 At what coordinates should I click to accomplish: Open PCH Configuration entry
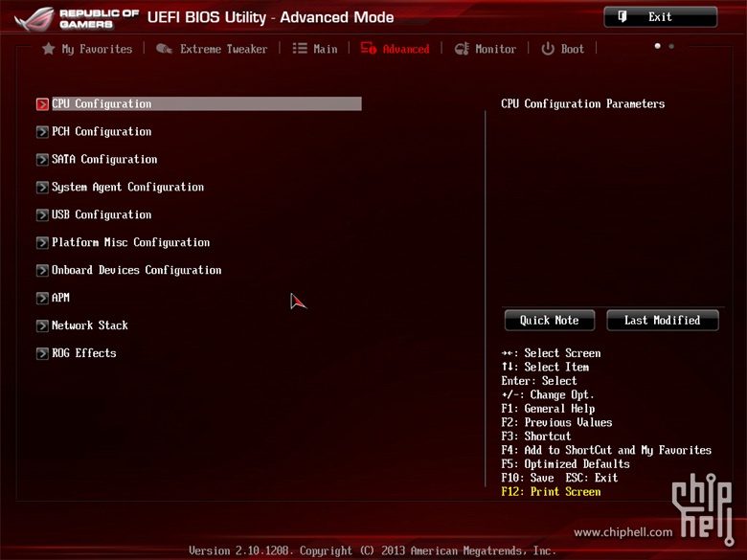click(102, 131)
